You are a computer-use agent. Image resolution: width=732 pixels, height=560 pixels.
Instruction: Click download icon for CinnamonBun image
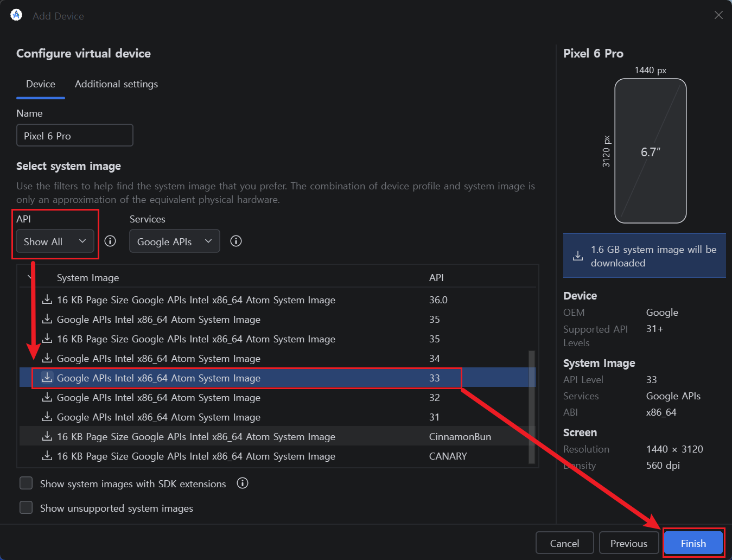coord(47,436)
